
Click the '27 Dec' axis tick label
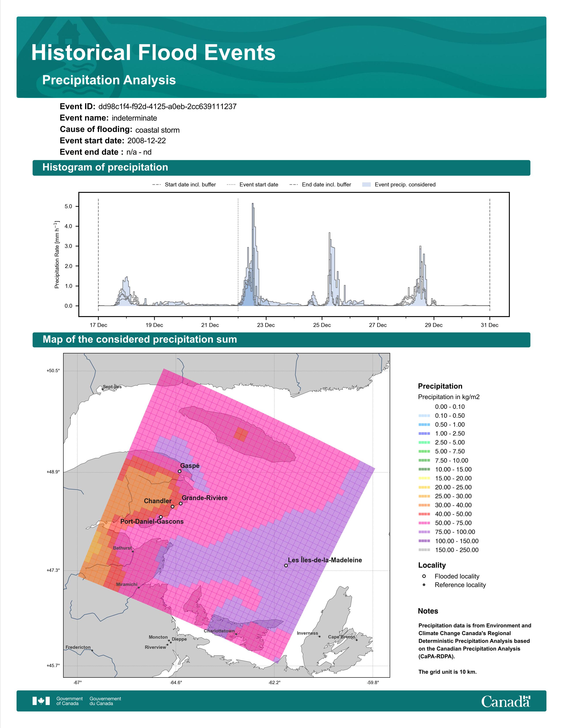click(x=378, y=325)
